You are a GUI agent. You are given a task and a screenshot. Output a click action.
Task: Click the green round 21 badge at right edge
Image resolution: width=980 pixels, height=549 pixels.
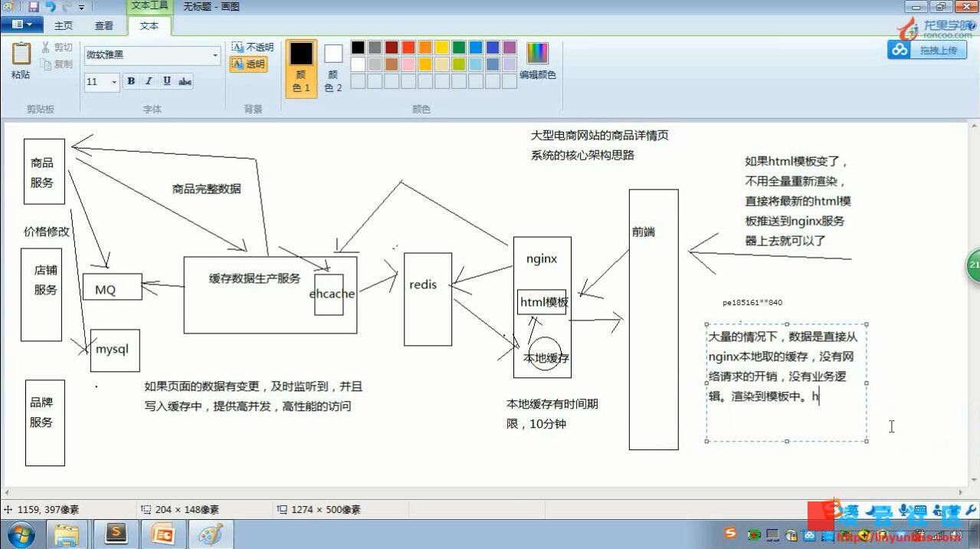coord(973,265)
